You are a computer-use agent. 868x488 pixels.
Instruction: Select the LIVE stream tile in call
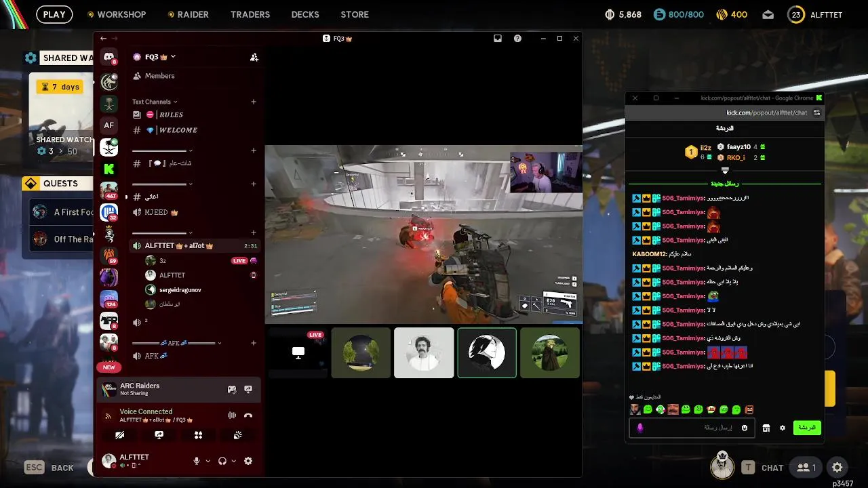[298, 352]
